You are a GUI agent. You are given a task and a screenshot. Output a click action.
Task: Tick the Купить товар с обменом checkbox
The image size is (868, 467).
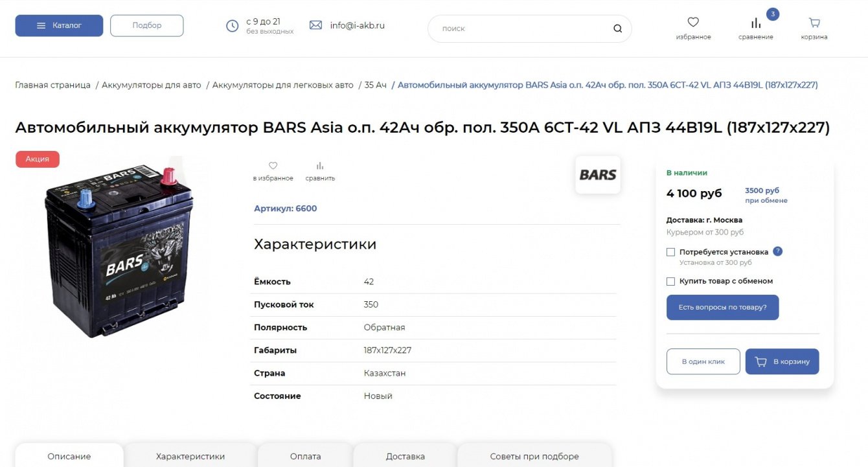tap(670, 281)
